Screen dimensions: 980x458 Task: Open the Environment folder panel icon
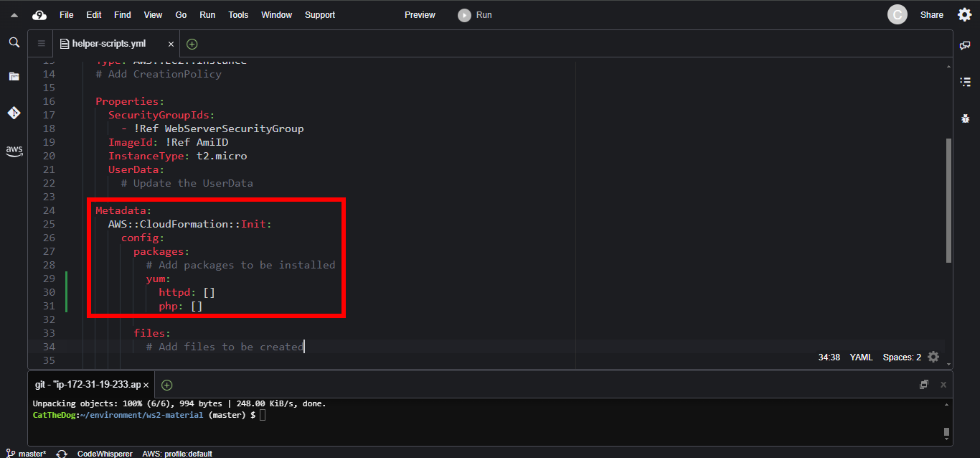click(14, 76)
